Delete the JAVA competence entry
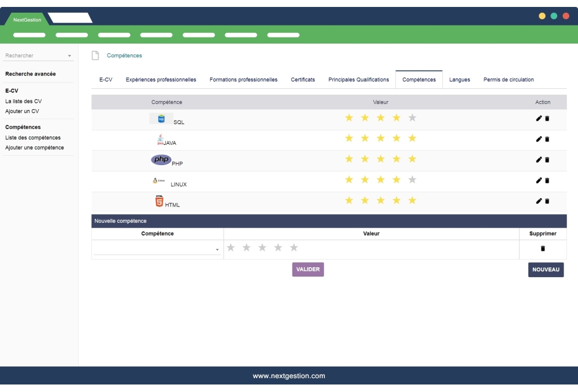578x392 pixels. point(547,138)
